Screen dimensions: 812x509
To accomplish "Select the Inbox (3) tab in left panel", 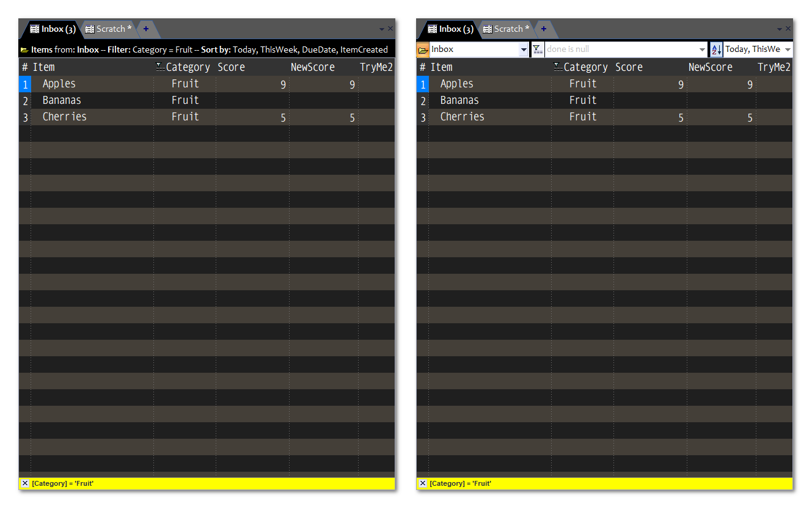I will [53, 29].
